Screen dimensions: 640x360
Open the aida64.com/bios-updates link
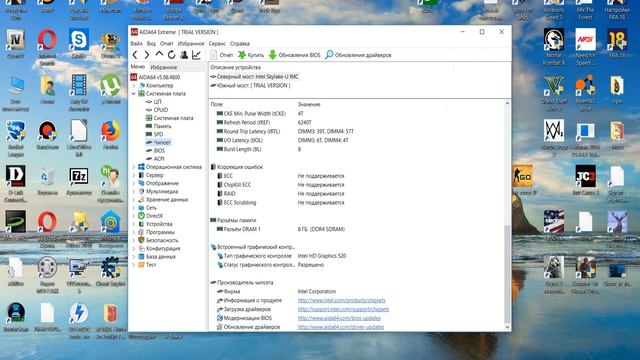pos(339,318)
